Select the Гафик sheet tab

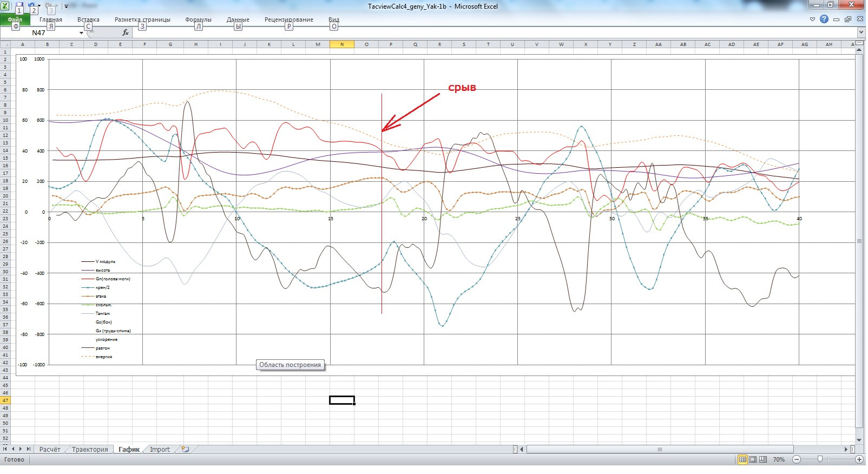pos(129,449)
